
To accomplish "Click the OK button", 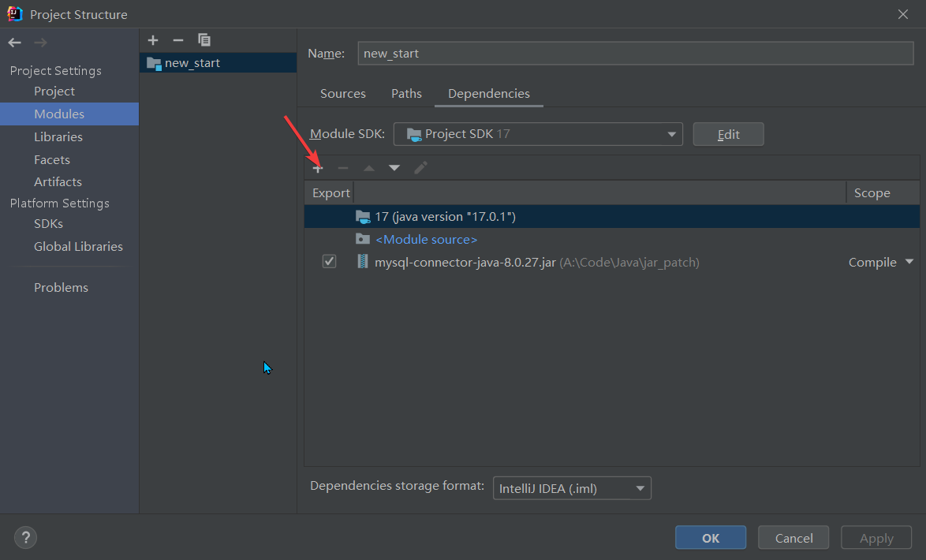I will pos(711,538).
